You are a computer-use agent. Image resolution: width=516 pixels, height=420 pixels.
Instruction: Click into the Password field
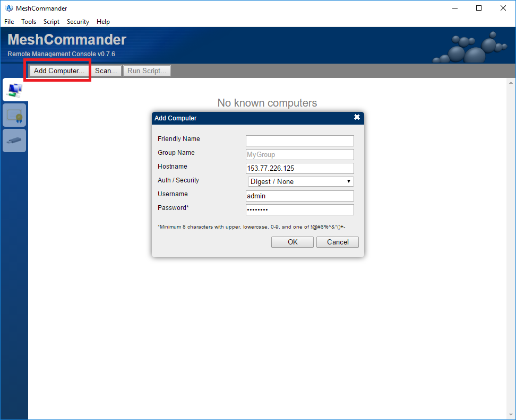click(x=300, y=209)
